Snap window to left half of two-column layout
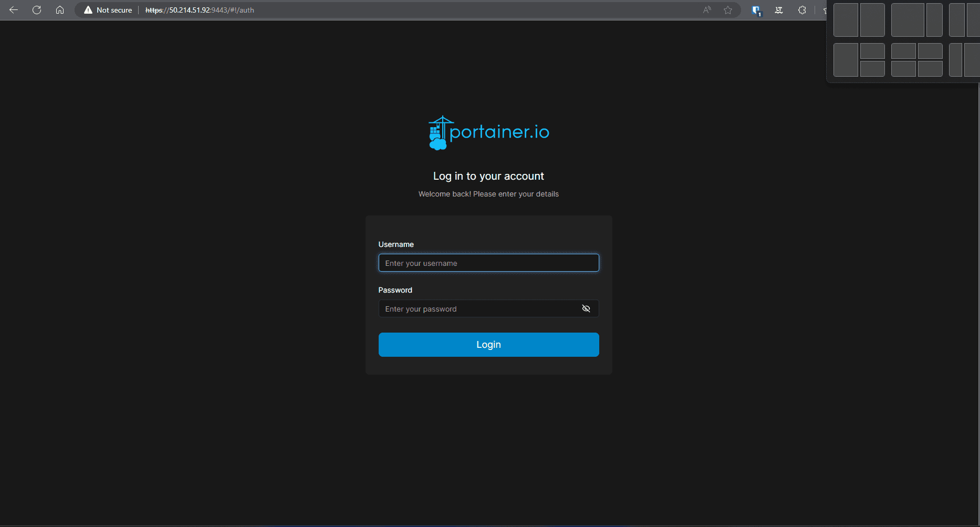 [x=846, y=20]
